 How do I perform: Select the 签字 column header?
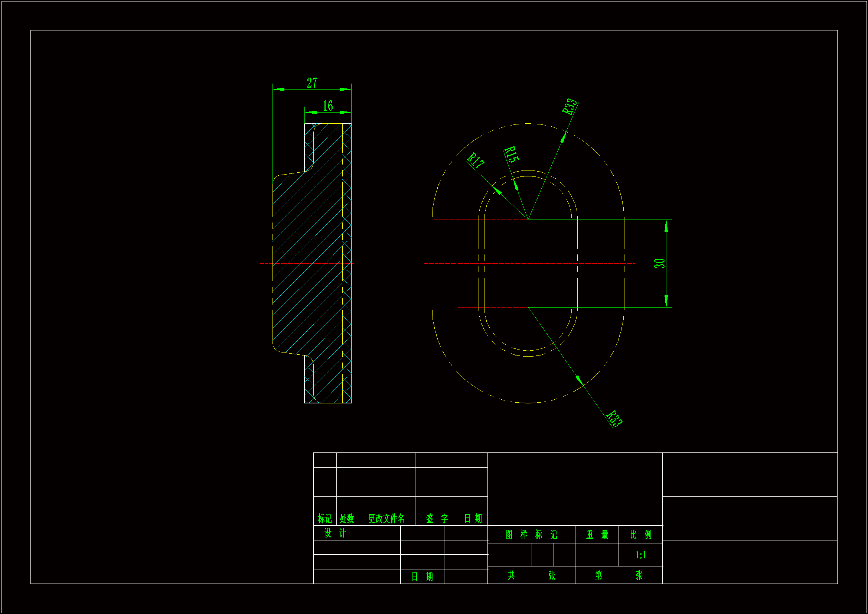click(x=437, y=518)
